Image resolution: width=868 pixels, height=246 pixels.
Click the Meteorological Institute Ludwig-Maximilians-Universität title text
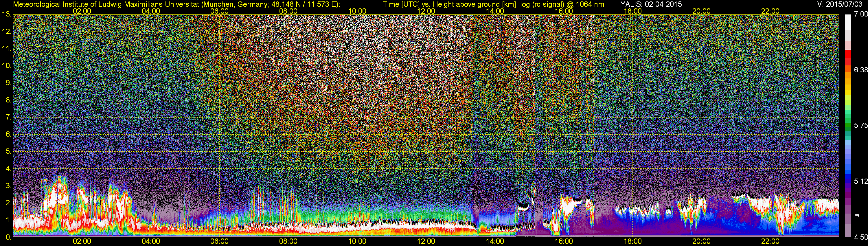tap(176, 4)
